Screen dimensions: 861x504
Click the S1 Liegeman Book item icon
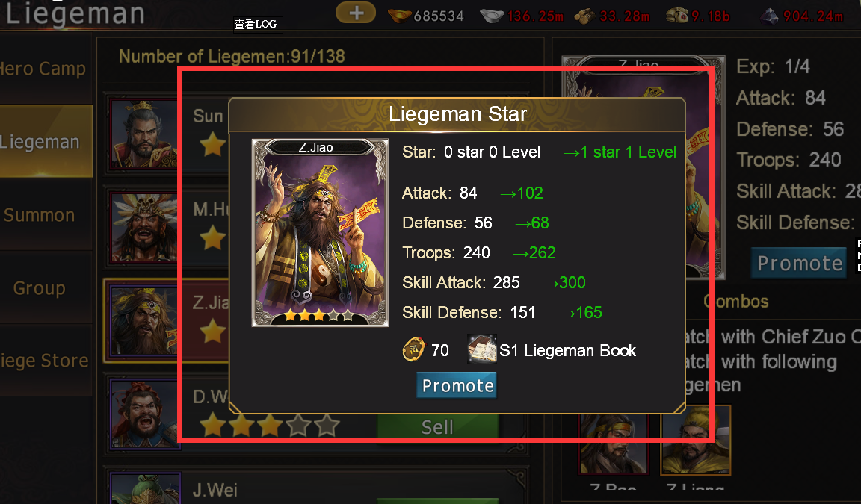(481, 349)
